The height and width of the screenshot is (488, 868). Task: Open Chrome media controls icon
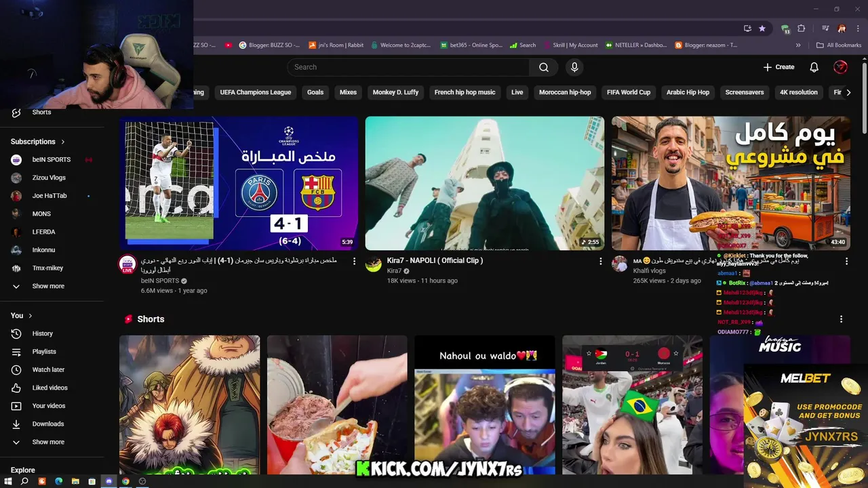coord(825,28)
